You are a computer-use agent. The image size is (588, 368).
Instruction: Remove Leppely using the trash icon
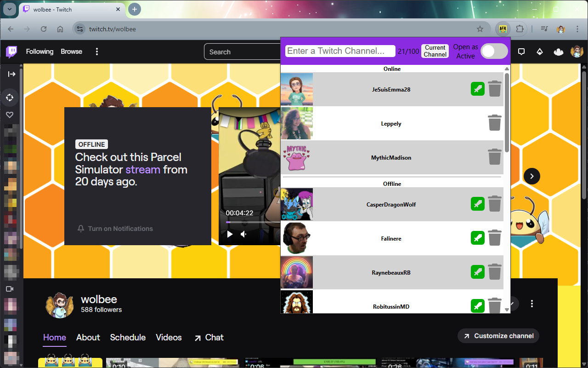click(x=495, y=123)
